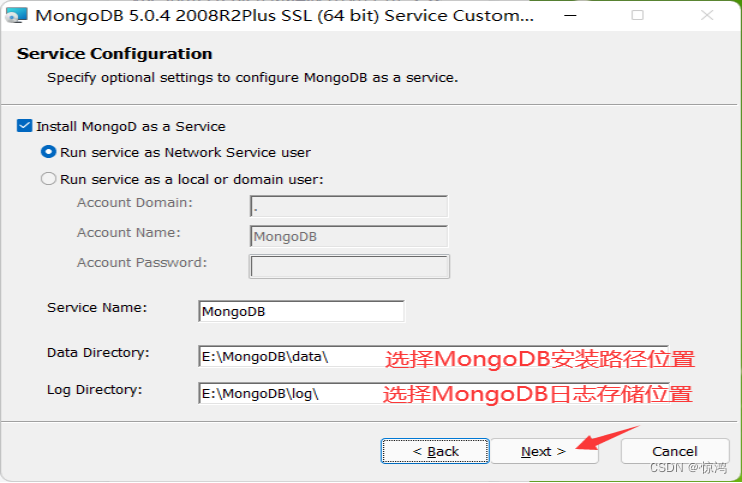The image size is (742, 483).
Task: Click the 'Specify optional settings' description text
Action: (x=252, y=78)
